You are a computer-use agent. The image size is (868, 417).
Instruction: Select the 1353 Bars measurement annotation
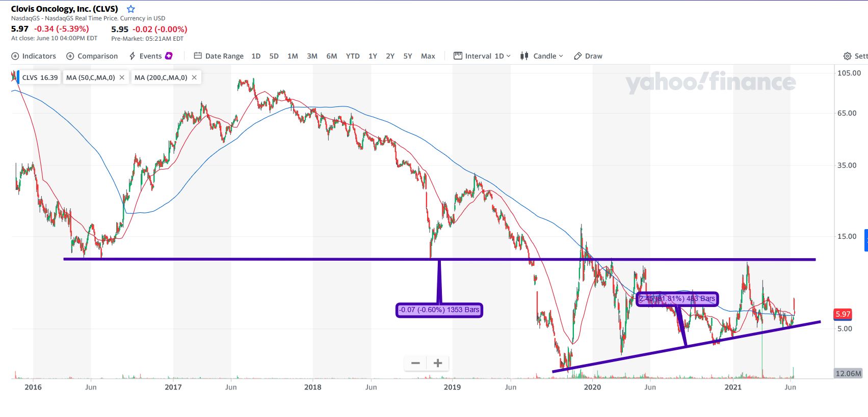439,310
